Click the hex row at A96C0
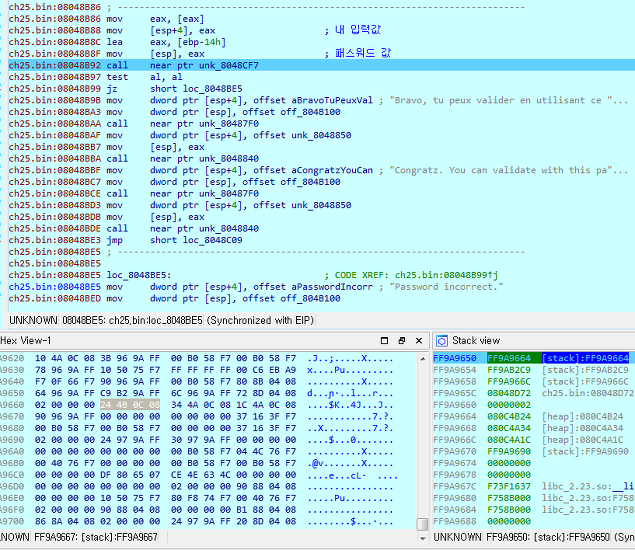The image size is (635, 550). 198,475
